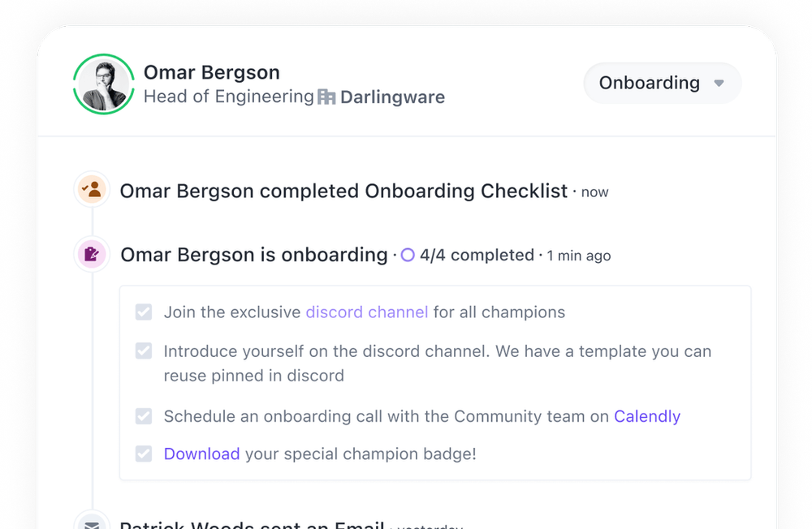This screenshot has width=812, height=529.
Task: Click Omar Bergson's profile avatar
Action: (x=104, y=84)
